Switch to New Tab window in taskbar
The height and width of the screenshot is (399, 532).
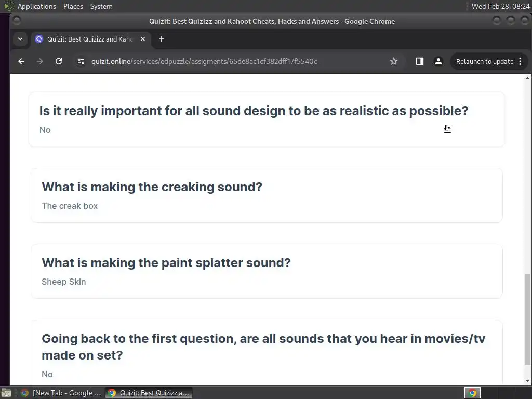(61, 393)
